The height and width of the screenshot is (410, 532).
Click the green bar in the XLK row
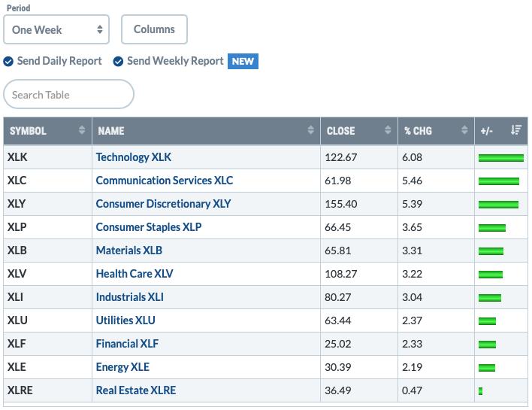pos(501,158)
